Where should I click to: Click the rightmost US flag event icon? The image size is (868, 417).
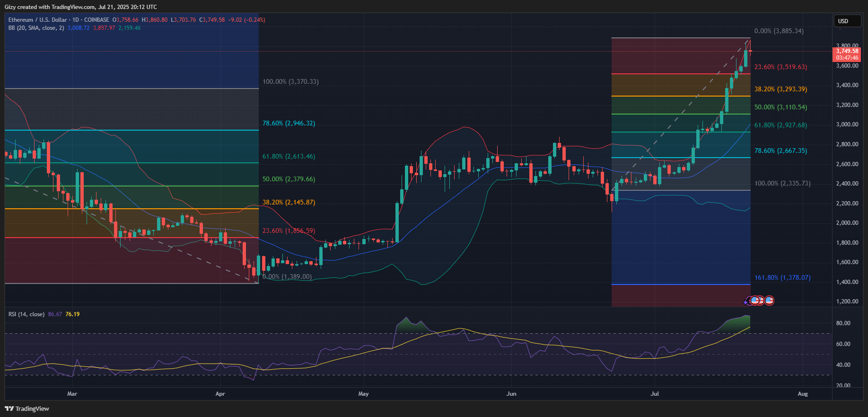click(769, 300)
